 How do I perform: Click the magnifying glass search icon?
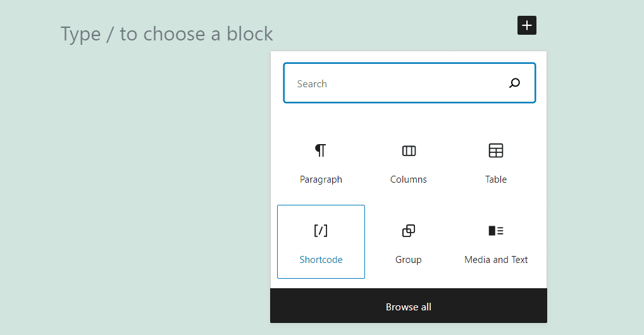coord(514,83)
